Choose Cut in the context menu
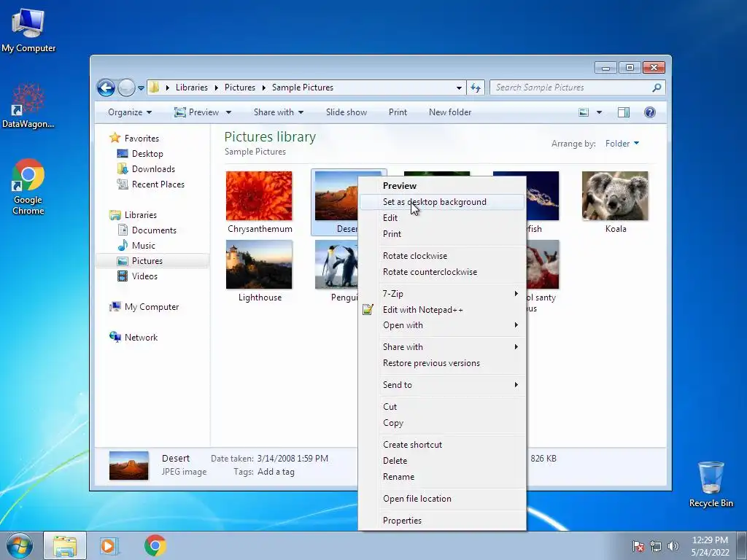Image resolution: width=747 pixels, height=560 pixels. point(442,407)
